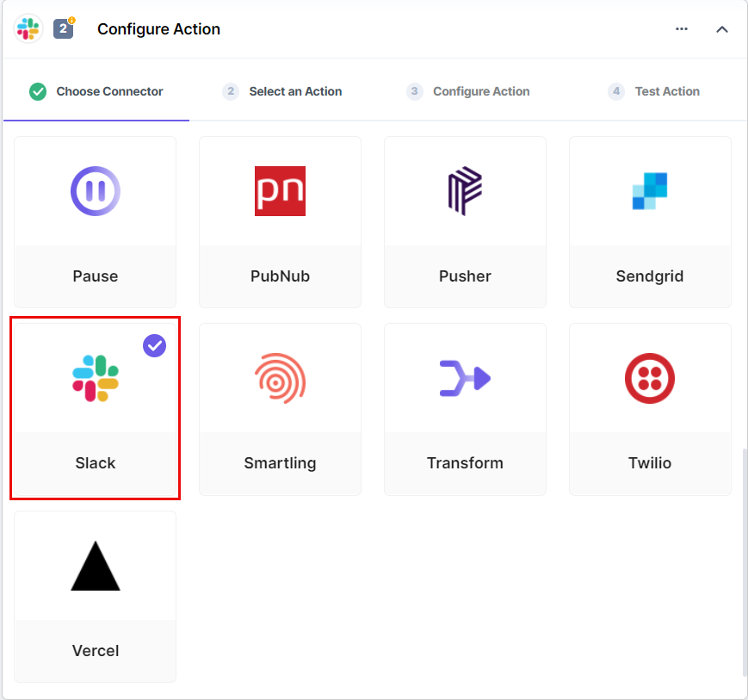Click the Vercel card label
The image size is (748, 700).
[x=96, y=651]
